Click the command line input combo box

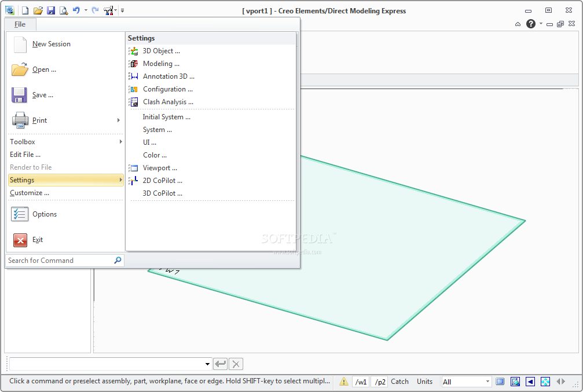click(111, 364)
